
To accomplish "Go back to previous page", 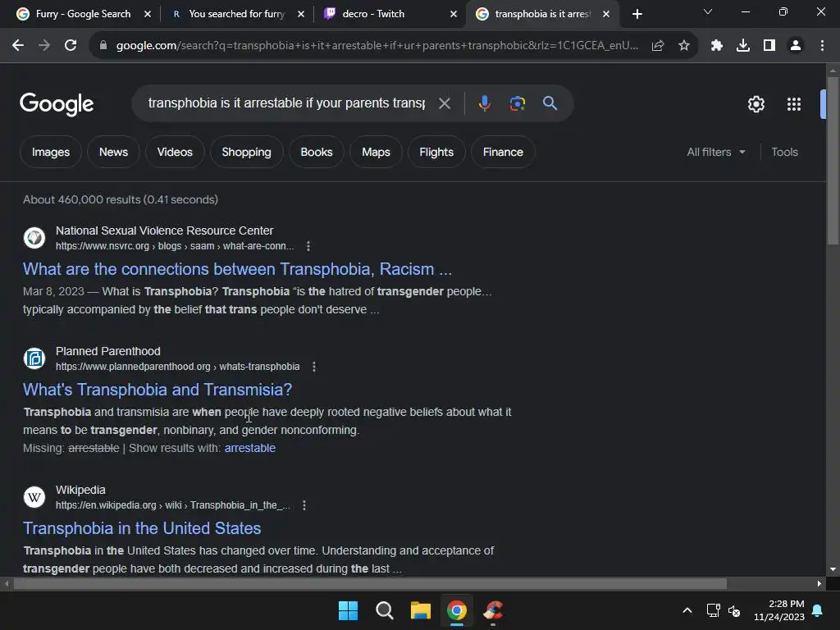I will [18, 46].
